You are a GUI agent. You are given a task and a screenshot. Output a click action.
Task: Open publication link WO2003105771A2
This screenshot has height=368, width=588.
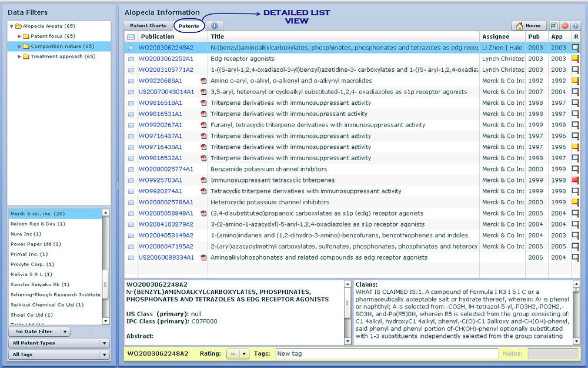tap(166, 70)
